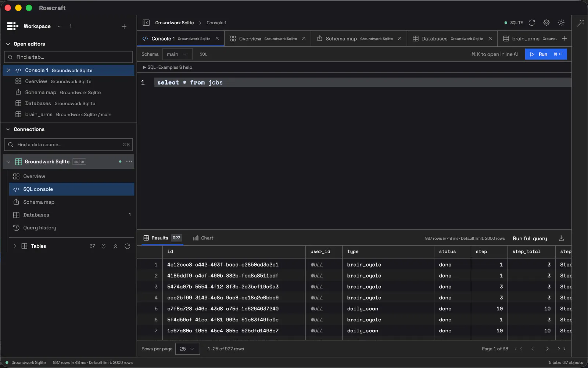The width and height of the screenshot is (588, 368).
Task: Click the Find a data source field
Action: pyautogui.click(x=68, y=145)
